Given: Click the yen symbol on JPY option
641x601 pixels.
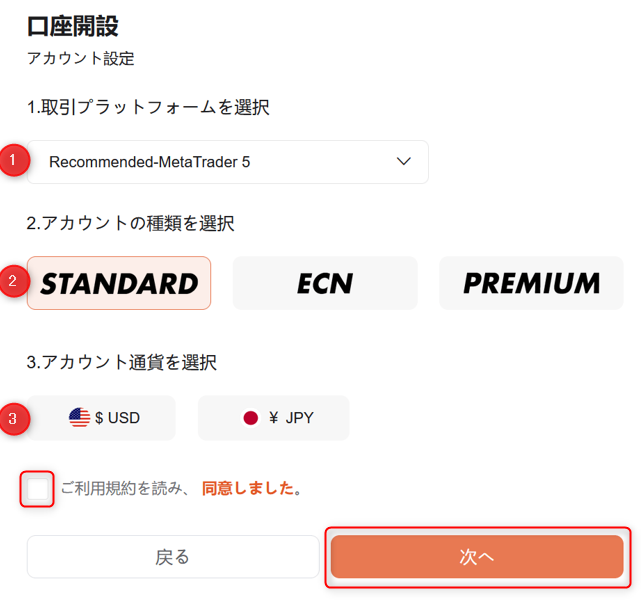Looking at the screenshot, I should tap(273, 418).
